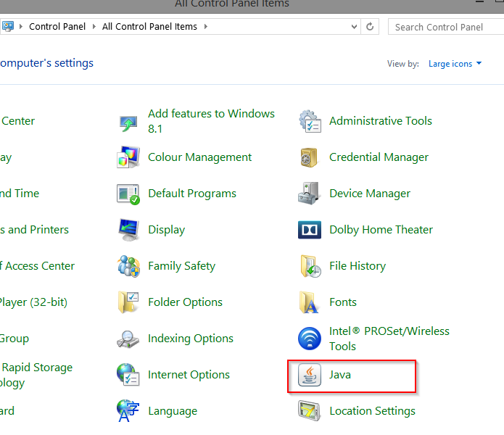Image resolution: width=504 pixels, height=435 pixels.
Task: Select the Control Panel breadcrumb
Action: [57, 27]
